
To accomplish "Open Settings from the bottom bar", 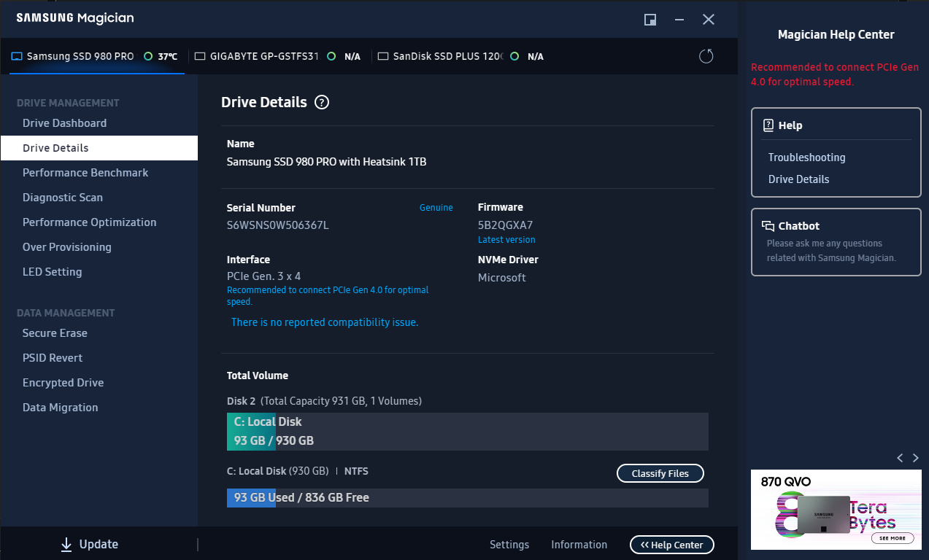I will click(x=509, y=545).
